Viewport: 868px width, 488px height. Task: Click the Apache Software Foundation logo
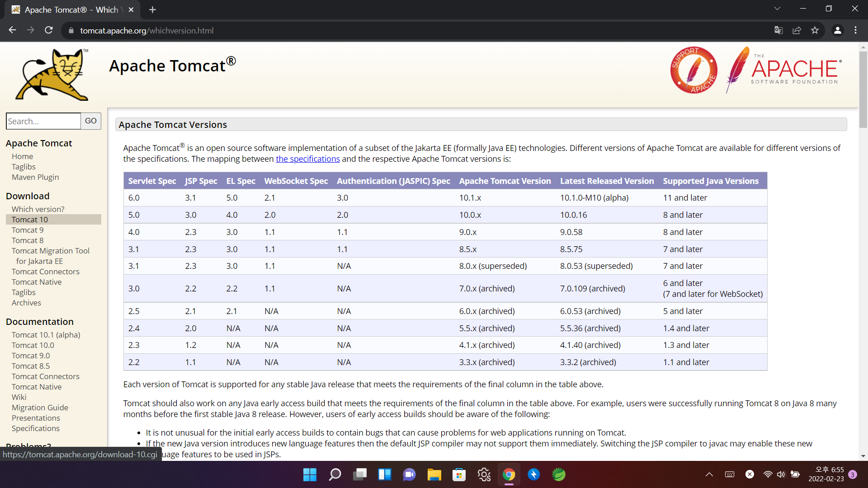click(784, 70)
